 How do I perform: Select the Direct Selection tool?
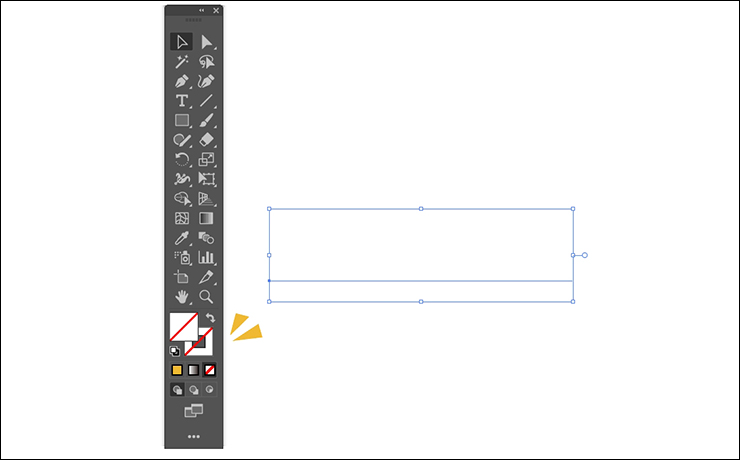coord(206,42)
